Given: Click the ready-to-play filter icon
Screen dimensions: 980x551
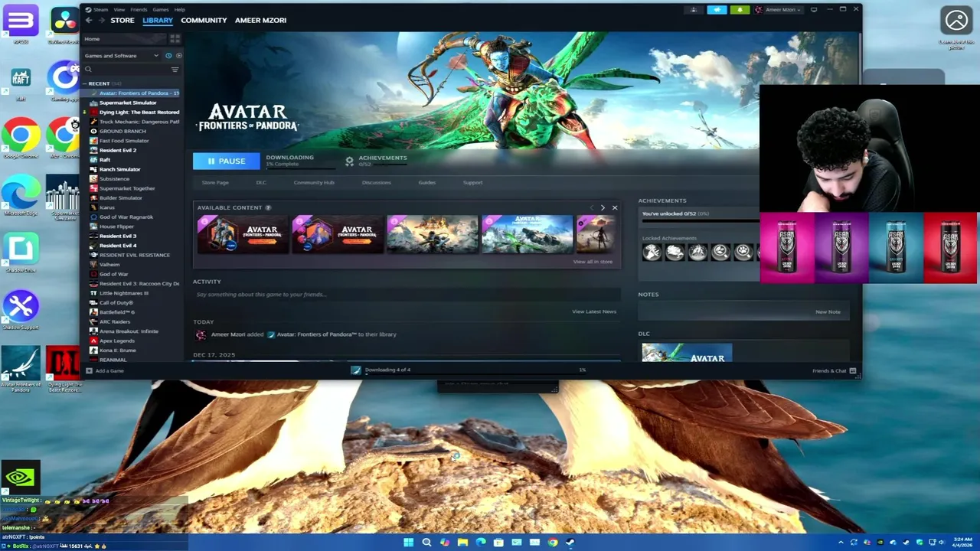Looking at the screenshot, I should [178, 56].
